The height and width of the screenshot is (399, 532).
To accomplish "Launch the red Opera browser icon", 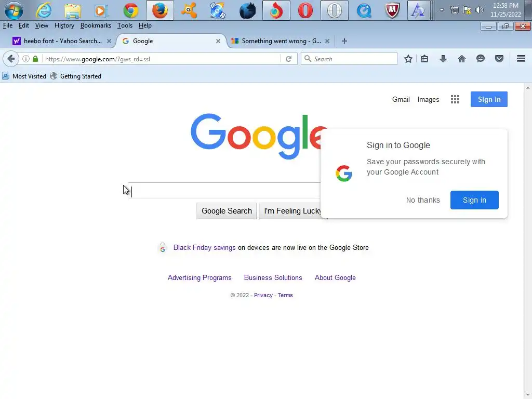I will click(x=305, y=10).
